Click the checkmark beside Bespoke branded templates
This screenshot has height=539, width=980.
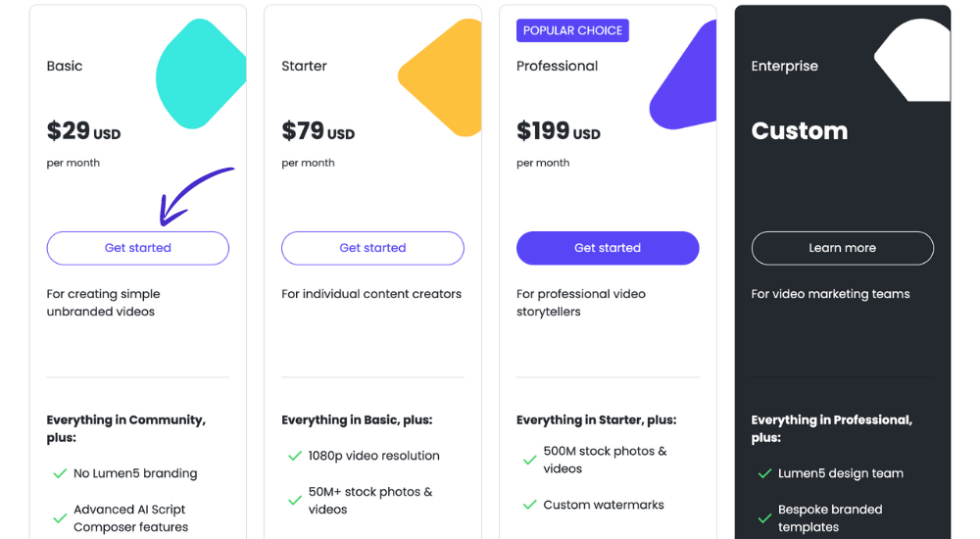coord(765,518)
